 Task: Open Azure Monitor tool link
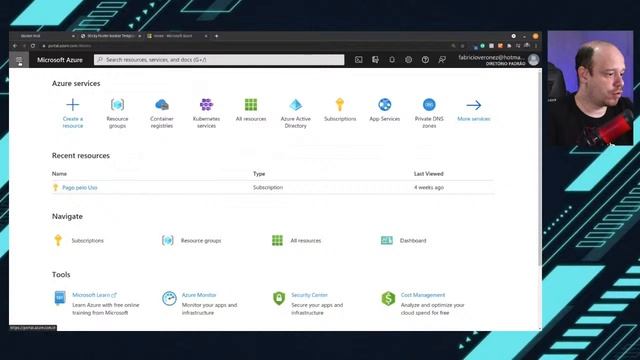pos(199,295)
